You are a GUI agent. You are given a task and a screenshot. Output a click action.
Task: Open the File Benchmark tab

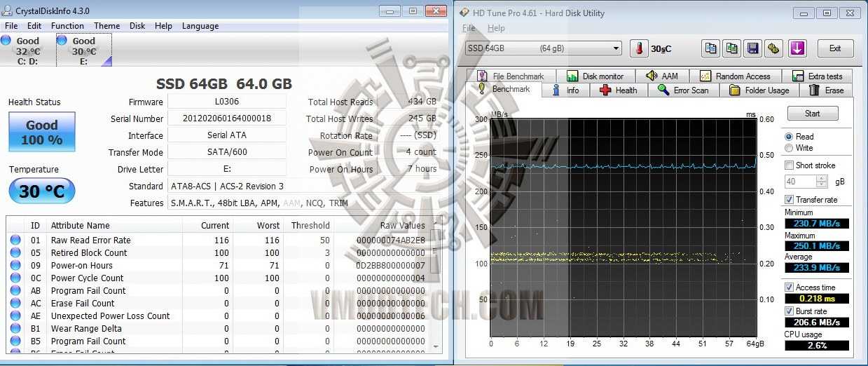(510, 76)
